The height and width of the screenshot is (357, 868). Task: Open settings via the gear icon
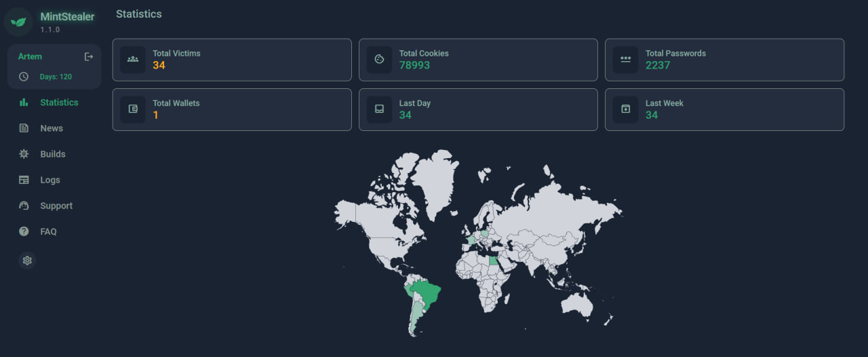(x=27, y=261)
